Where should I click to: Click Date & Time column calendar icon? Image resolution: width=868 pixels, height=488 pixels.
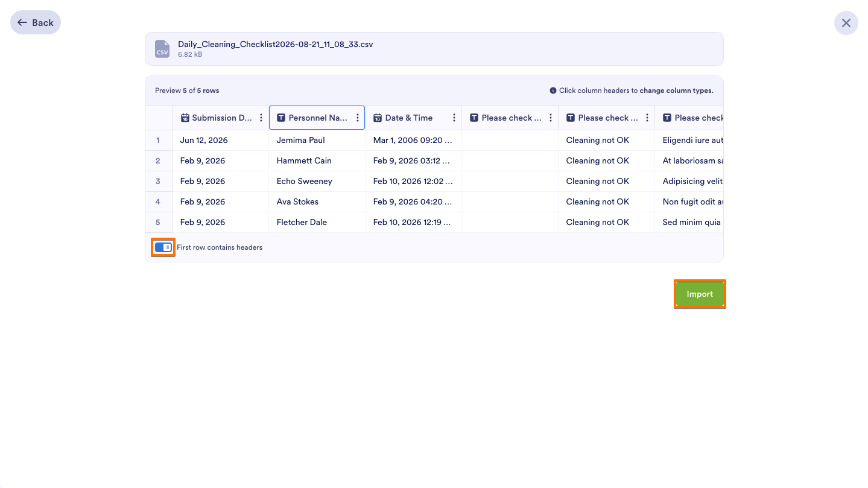[378, 118]
